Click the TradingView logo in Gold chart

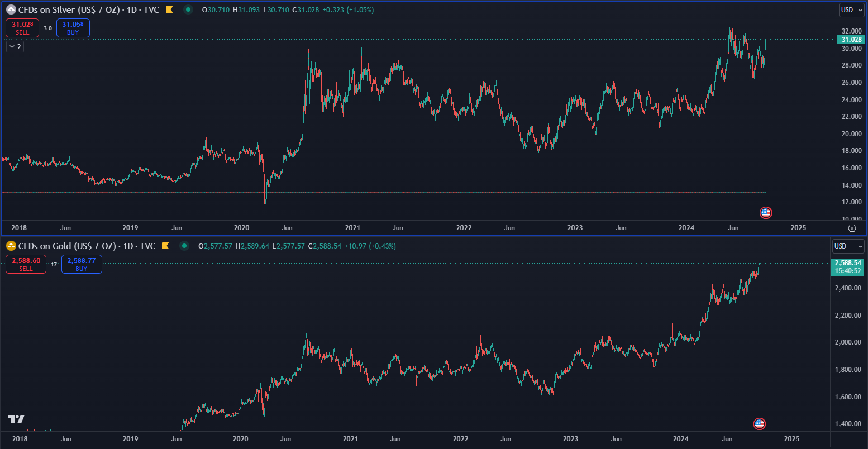point(16,419)
